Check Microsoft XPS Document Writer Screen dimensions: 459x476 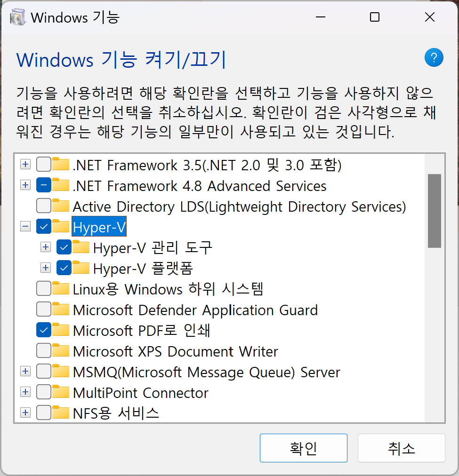click(43, 350)
